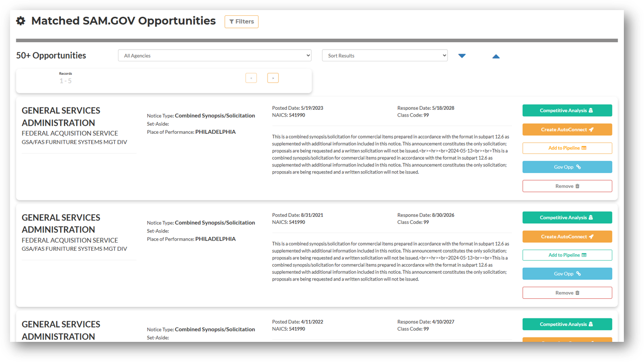Sort results ascending with the up triangle

click(496, 56)
